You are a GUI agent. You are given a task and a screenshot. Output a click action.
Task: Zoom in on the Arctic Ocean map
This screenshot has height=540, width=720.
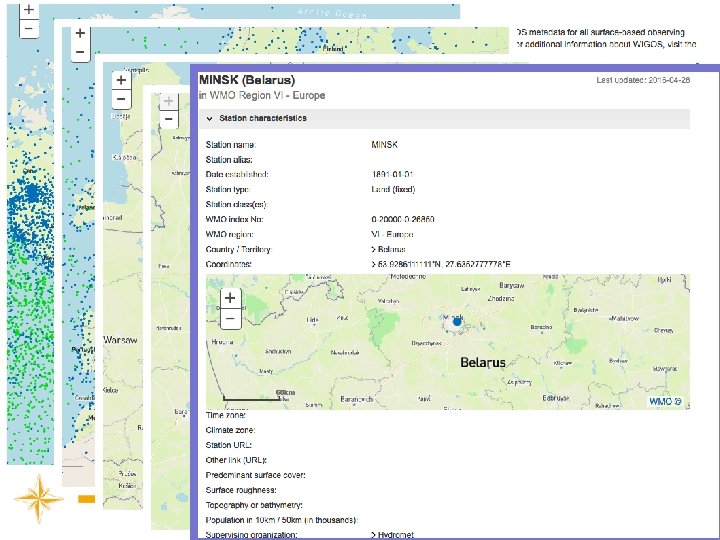(28, 10)
